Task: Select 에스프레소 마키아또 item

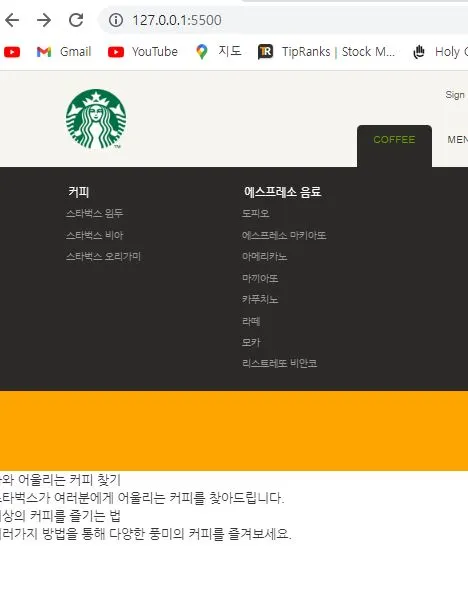Action: point(284,235)
